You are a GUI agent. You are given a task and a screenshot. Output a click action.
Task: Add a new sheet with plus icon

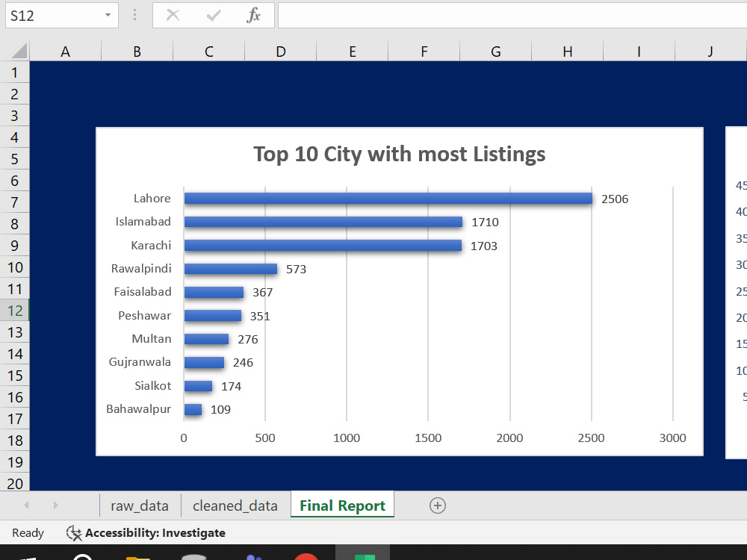click(437, 505)
